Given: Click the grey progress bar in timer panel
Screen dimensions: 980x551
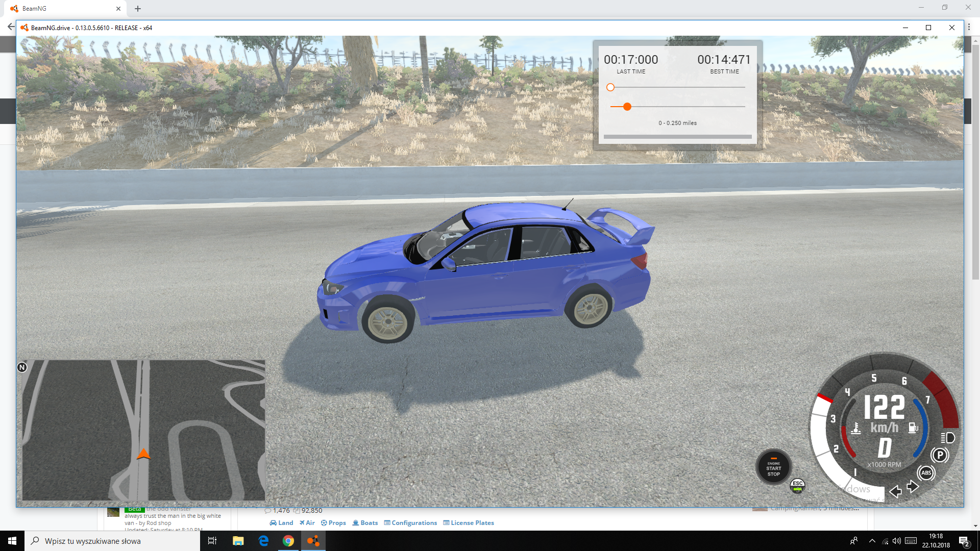Looking at the screenshot, I should [677, 137].
